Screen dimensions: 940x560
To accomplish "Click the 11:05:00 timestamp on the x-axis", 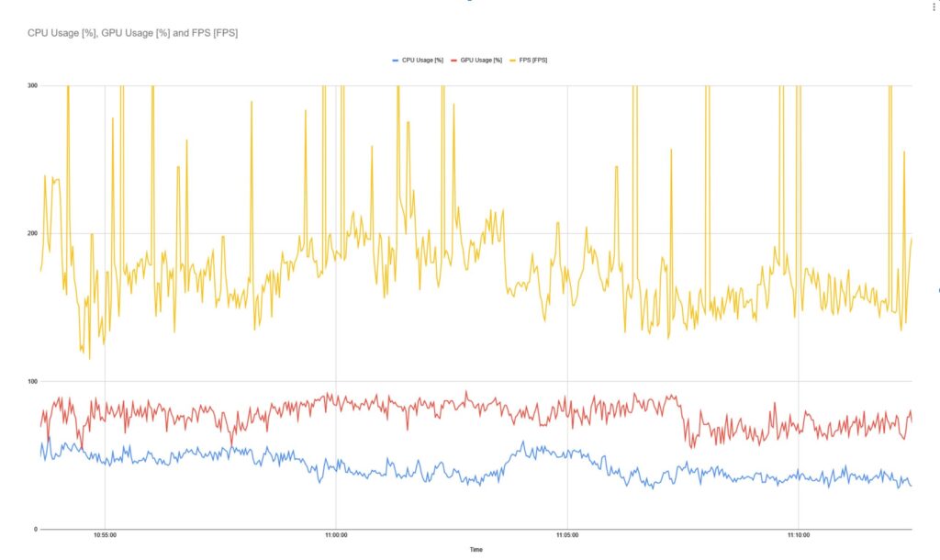I will (567, 532).
